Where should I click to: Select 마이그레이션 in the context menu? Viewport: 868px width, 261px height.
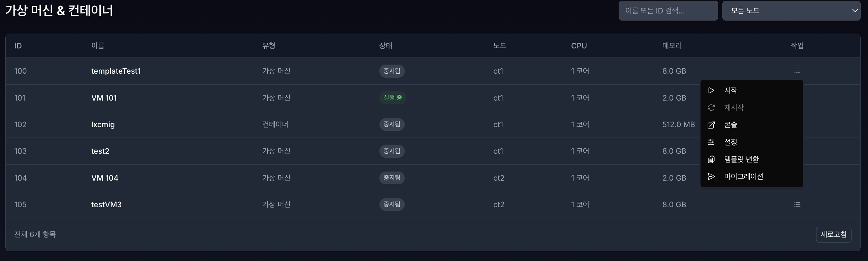pyautogui.click(x=745, y=177)
